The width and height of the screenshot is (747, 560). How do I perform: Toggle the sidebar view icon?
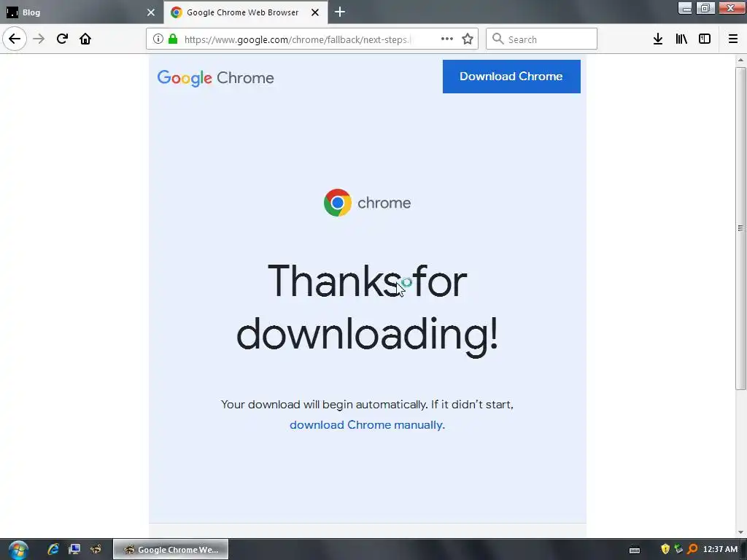[705, 39]
